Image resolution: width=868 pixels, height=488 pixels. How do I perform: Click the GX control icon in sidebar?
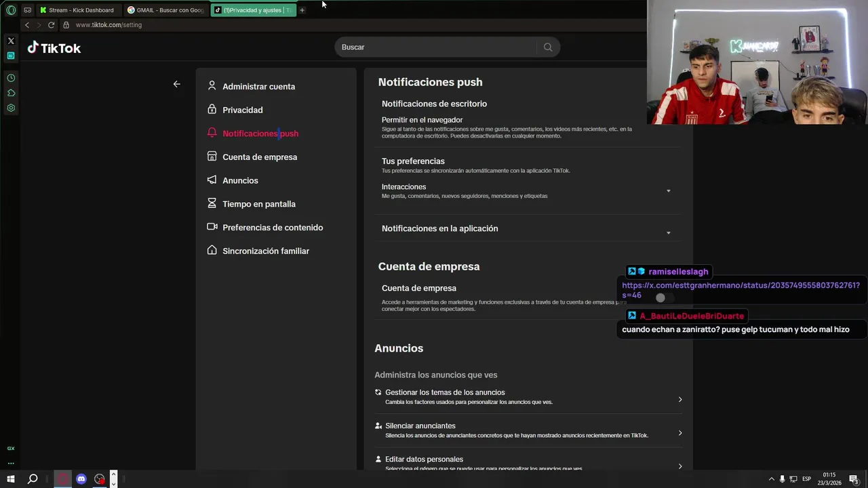point(11,448)
